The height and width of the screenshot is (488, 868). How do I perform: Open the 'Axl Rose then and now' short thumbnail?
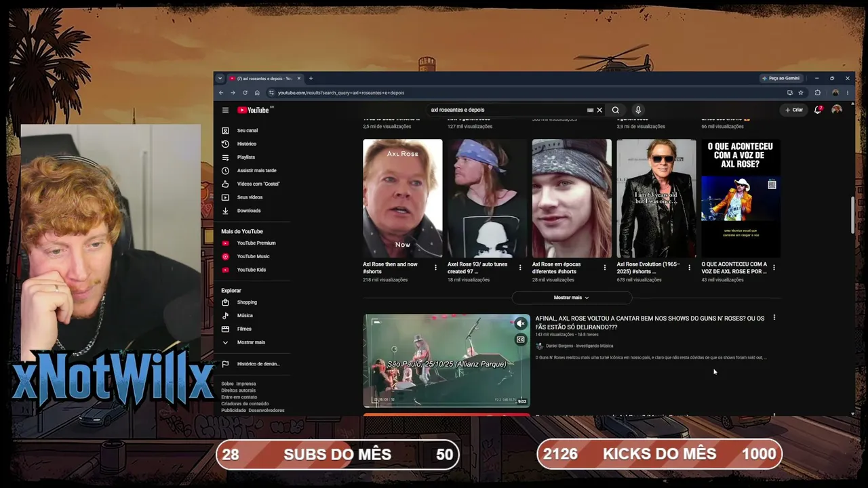(402, 199)
